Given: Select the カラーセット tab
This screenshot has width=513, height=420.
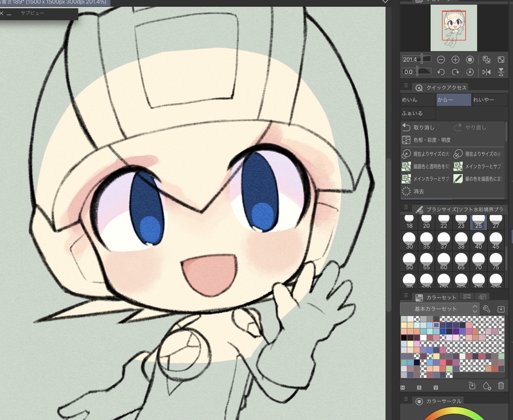Looking at the screenshot, I should click(436, 297).
